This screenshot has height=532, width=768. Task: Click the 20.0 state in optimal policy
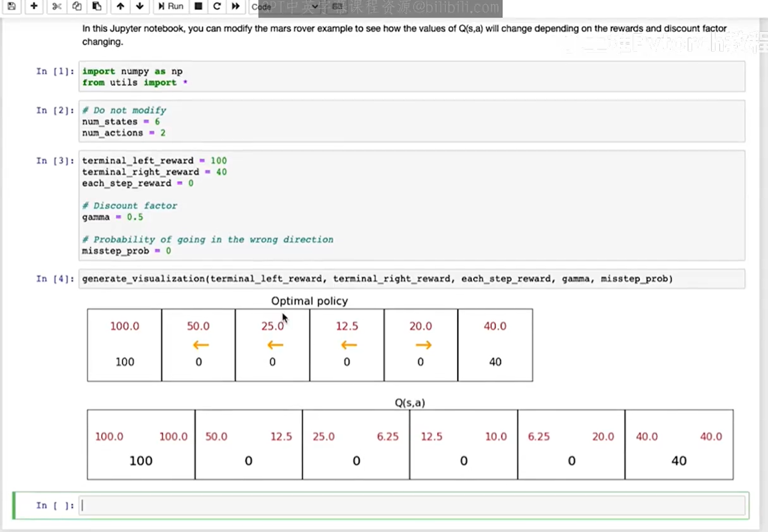pos(421,326)
